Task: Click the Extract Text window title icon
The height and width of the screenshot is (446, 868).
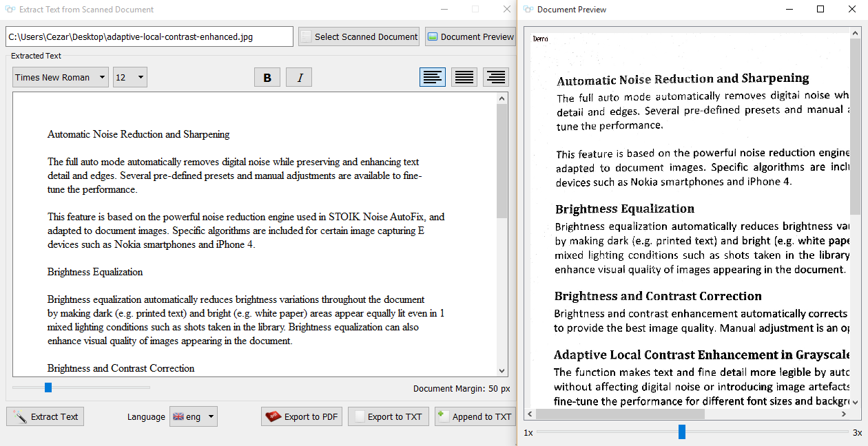Action: pyautogui.click(x=10, y=10)
